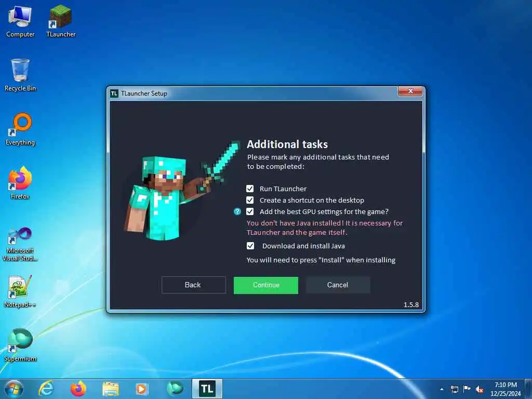The height and width of the screenshot is (399, 532).
Task: Click the green Continue button
Action: [x=266, y=285]
